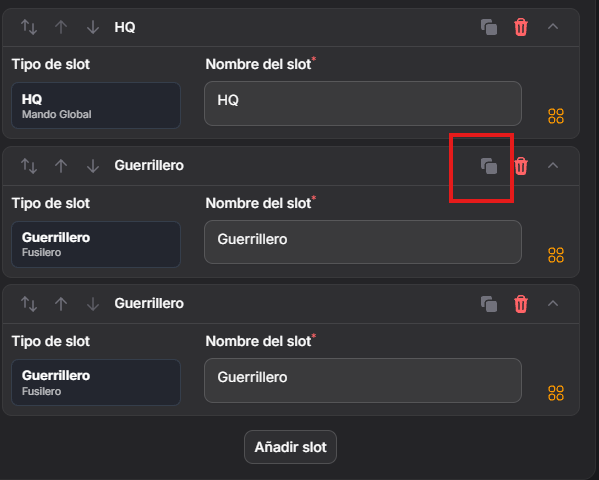Duplicate the HQ slot
599x480 pixels.
(489, 27)
